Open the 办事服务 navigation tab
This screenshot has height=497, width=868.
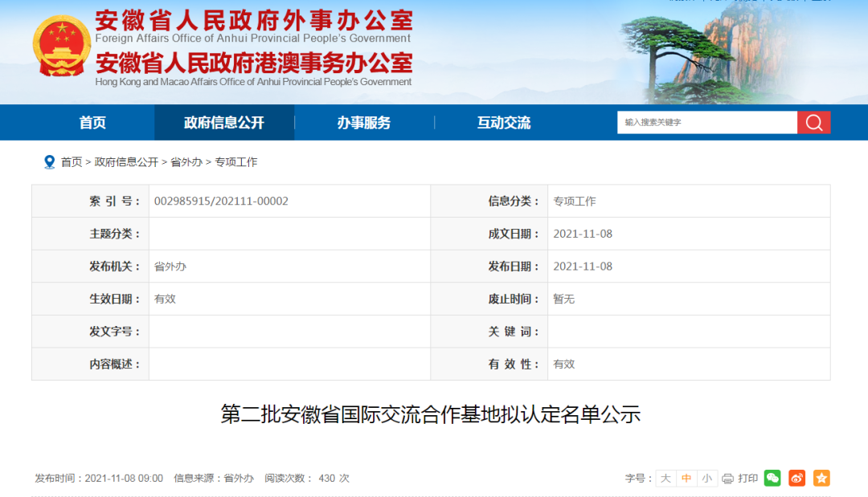364,122
